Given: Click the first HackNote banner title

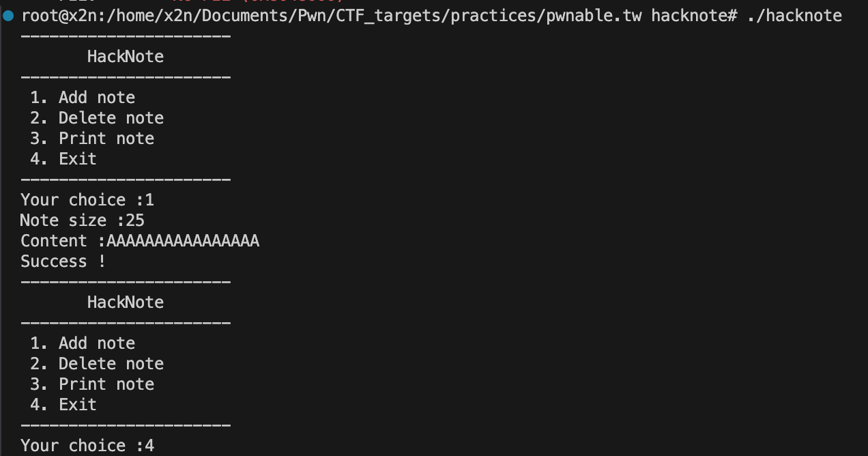Looking at the screenshot, I should coord(126,57).
